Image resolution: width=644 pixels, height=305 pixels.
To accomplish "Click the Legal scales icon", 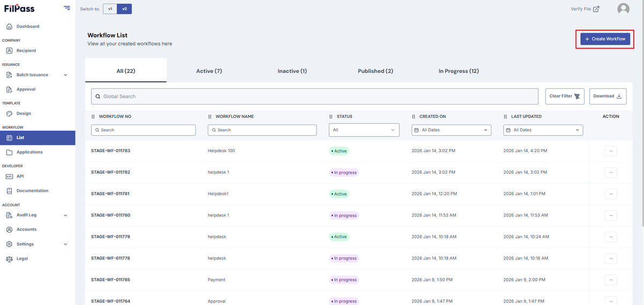I will pyautogui.click(x=9, y=258).
